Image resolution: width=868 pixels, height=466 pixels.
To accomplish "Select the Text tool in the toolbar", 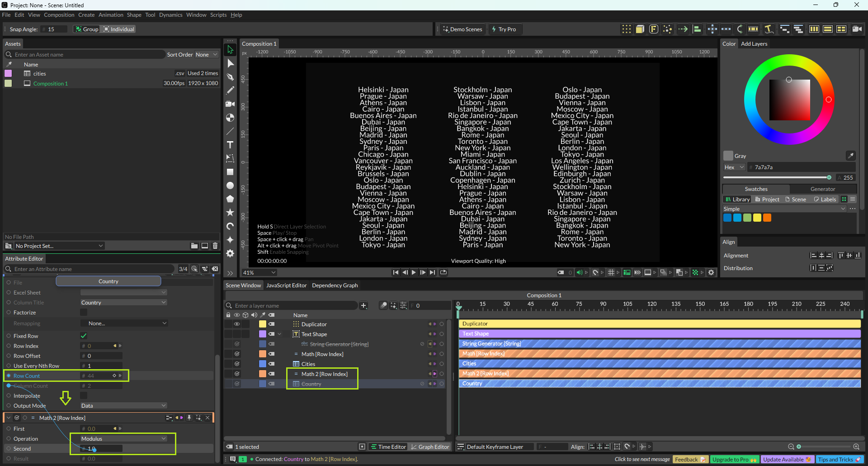I will click(230, 145).
